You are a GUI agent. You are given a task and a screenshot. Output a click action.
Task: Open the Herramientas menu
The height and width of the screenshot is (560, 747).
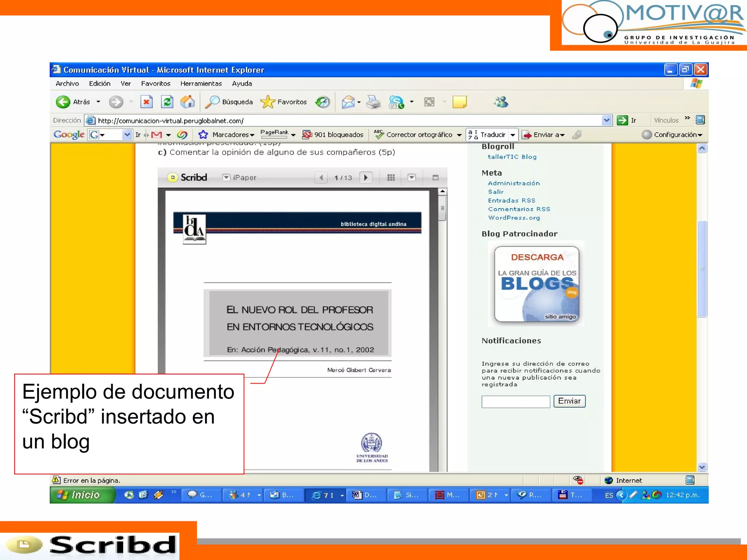coord(201,83)
